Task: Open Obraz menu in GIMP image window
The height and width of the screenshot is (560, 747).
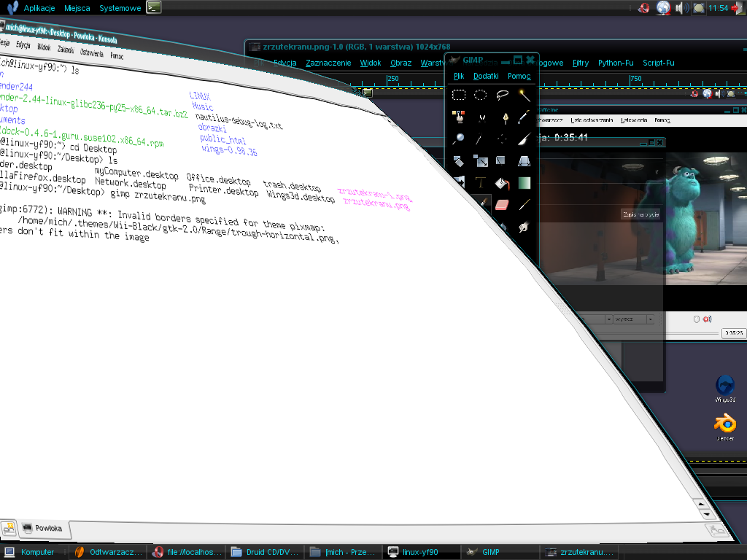Action: click(x=400, y=63)
